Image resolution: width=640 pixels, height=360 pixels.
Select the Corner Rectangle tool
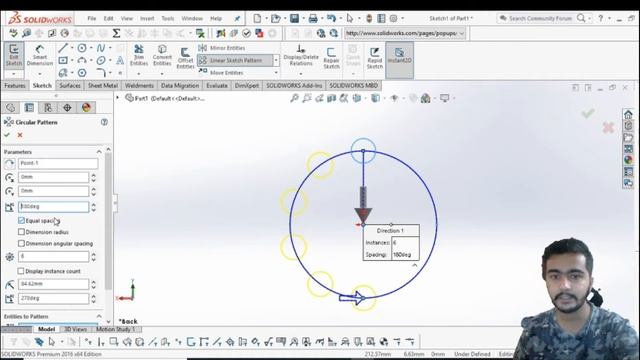click(63, 60)
